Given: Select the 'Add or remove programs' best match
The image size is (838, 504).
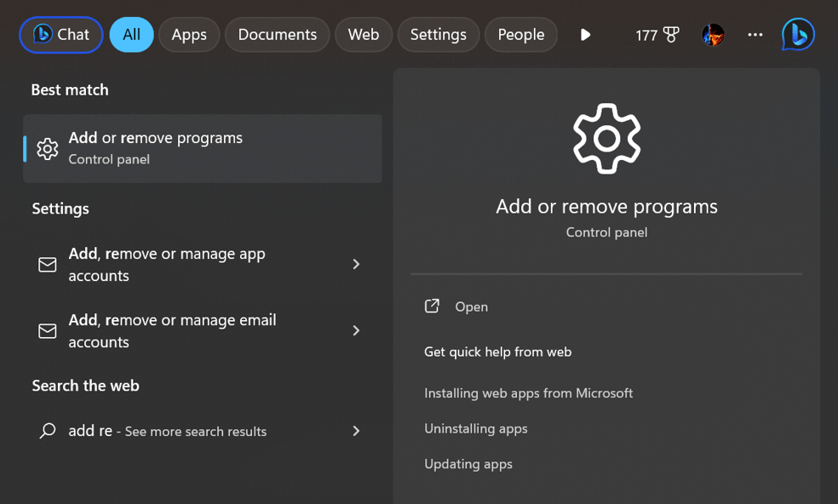Looking at the screenshot, I should [202, 148].
